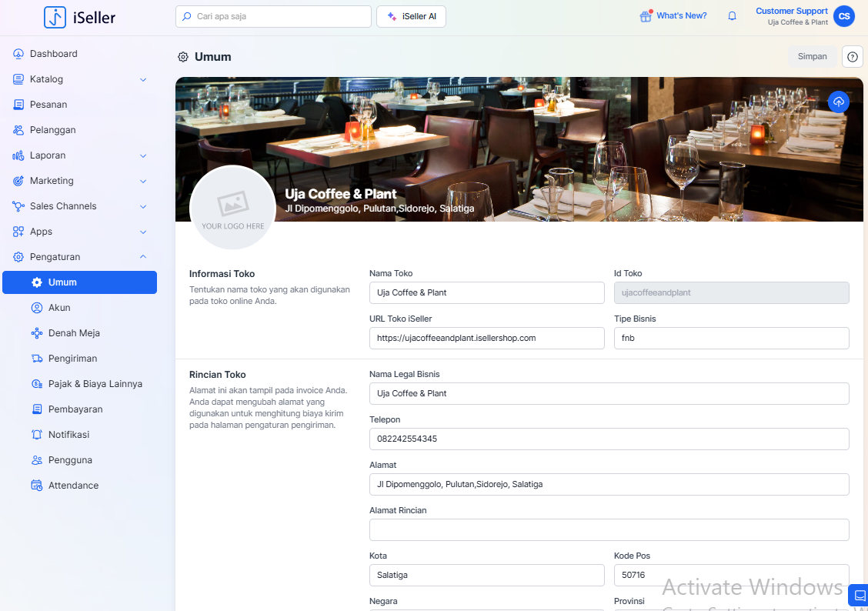
Task: Click the iSeller logo
Action: [x=80, y=17]
